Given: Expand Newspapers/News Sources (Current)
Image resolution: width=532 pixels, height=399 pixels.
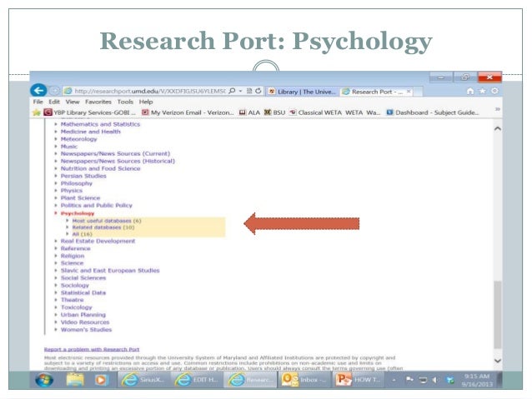Looking at the screenshot, I should [x=115, y=153].
